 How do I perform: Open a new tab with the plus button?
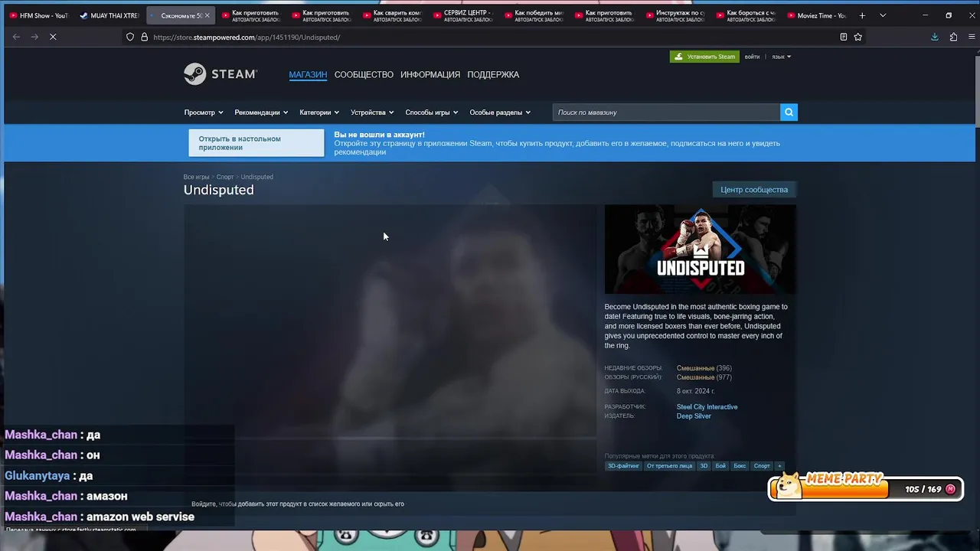(862, 15)
